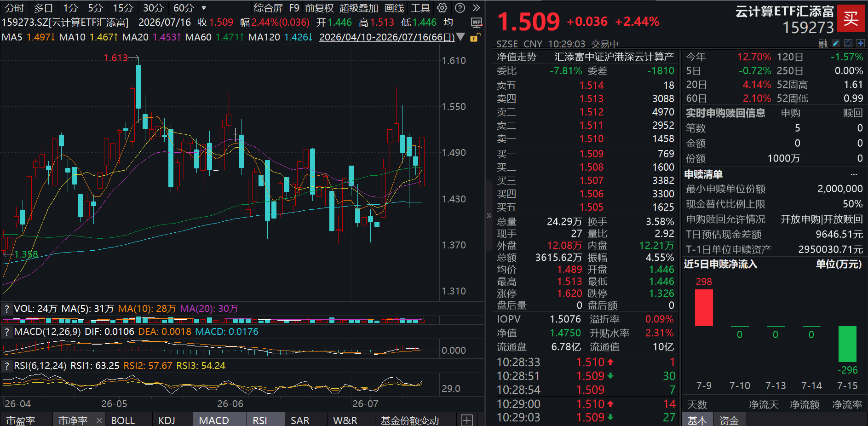Click the red 7-9 net inflow bar
Image resolution: width=868 pixels, height=426 pixels.
click(x=704, y=307)
